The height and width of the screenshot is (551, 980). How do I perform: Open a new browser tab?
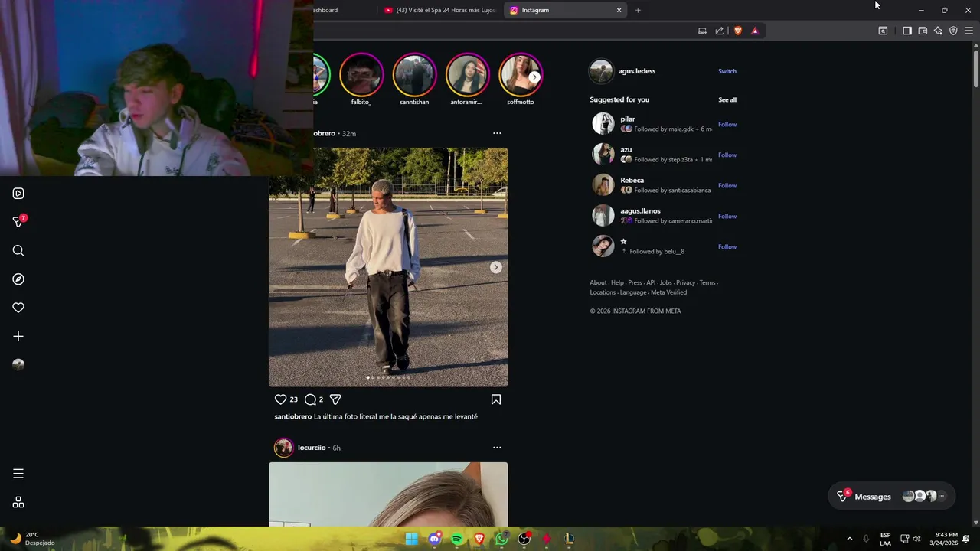click(638, 10)
